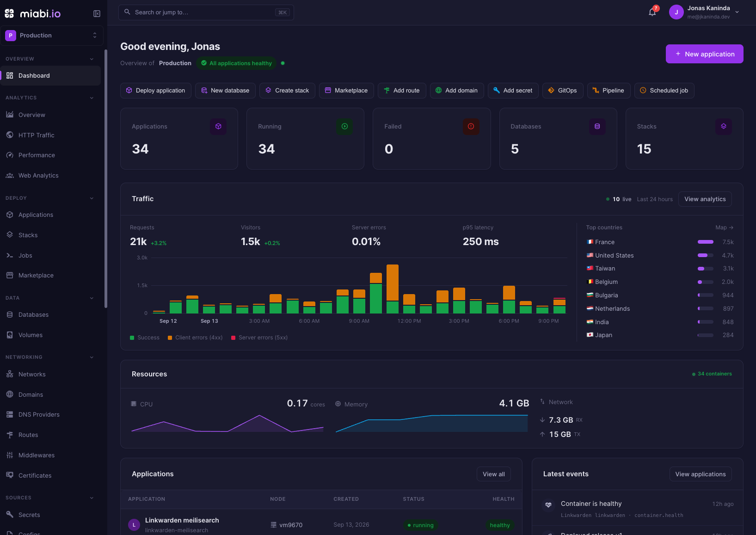Focus the Search or jump to field
The height and width of the screenshot is (535, 756).
coord(206,12)
